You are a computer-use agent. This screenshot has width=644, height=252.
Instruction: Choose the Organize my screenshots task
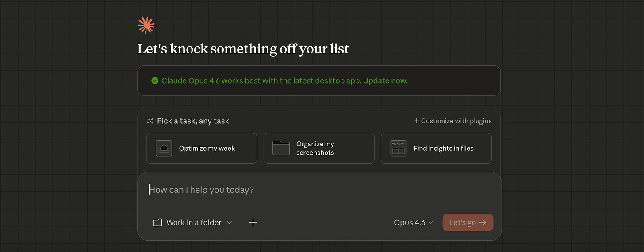(x=319, y=148)
